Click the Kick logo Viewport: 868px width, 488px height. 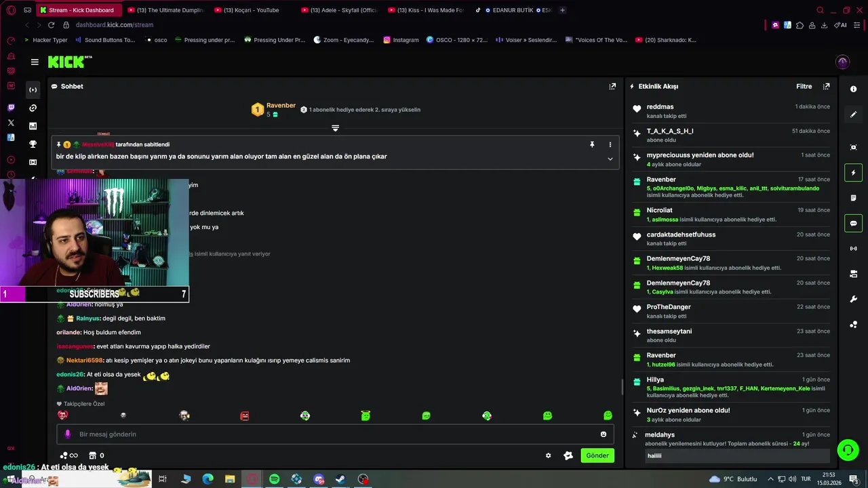70,62
